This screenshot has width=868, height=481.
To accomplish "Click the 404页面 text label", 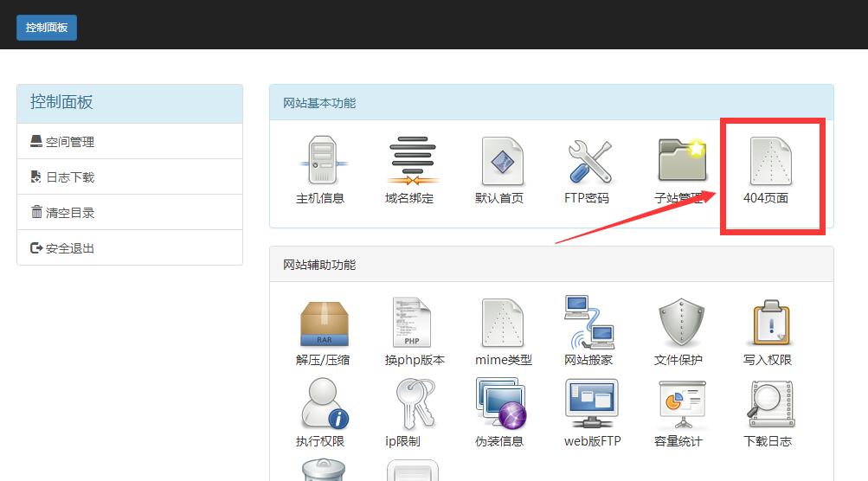I will click(x=766, y=198).
